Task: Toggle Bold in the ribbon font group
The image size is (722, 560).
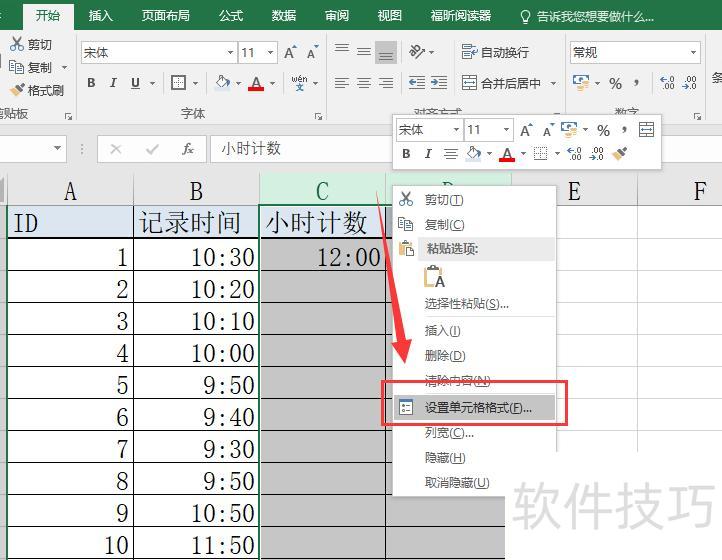Action: click(x=91, y=83)
